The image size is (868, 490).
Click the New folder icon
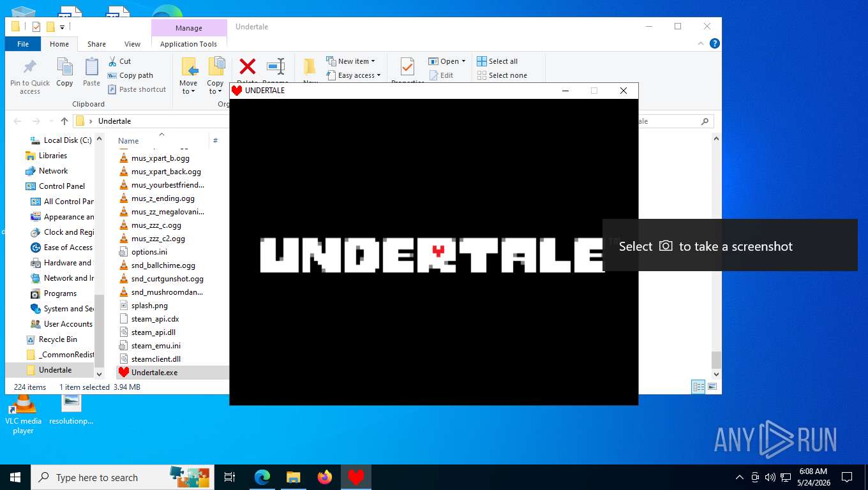[x=310, y=67]
